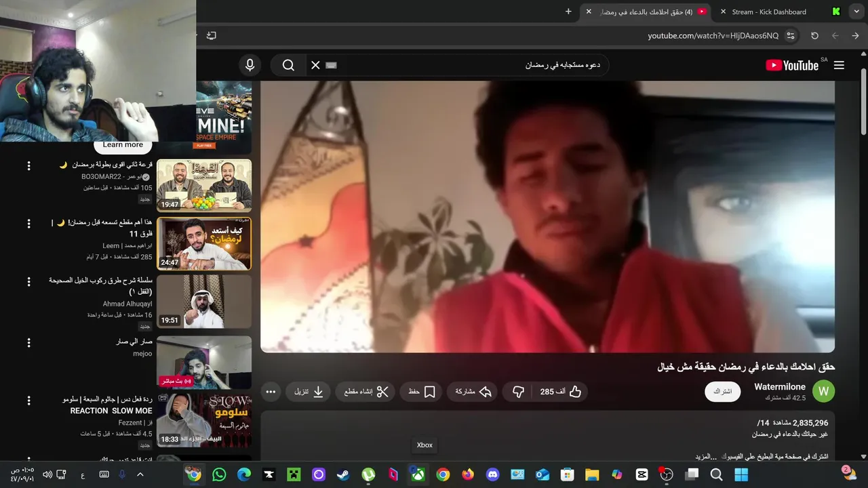Viewport: 868px width, 488px height.
Task: Open the EVE space empire ad banner
Action: (x=224, y=117)
